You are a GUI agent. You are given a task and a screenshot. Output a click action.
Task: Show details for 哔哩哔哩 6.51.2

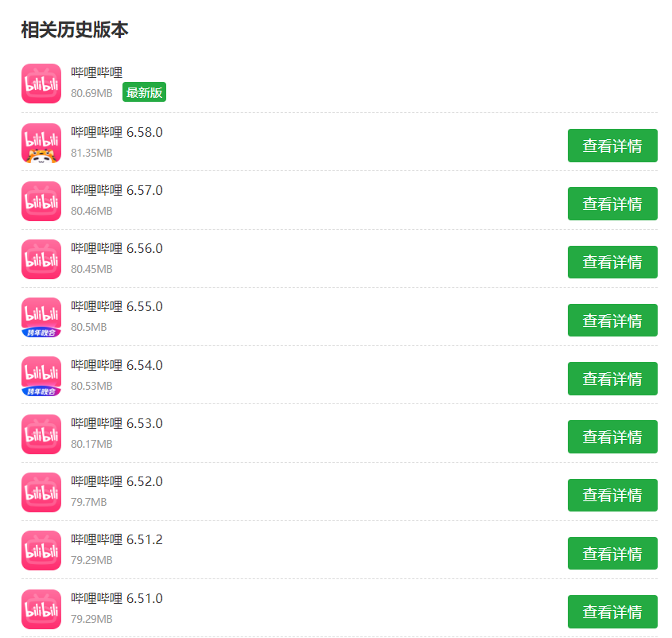[612, 554]
